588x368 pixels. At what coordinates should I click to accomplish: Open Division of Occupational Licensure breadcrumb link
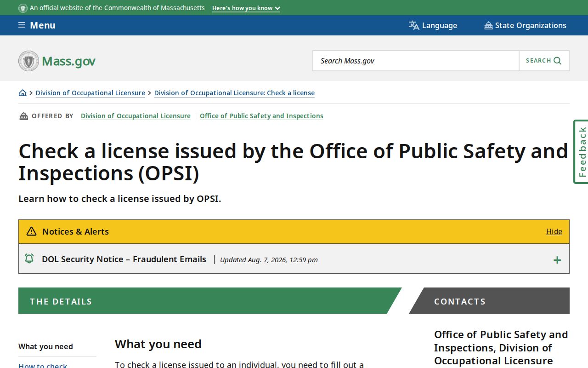(90, 93)
